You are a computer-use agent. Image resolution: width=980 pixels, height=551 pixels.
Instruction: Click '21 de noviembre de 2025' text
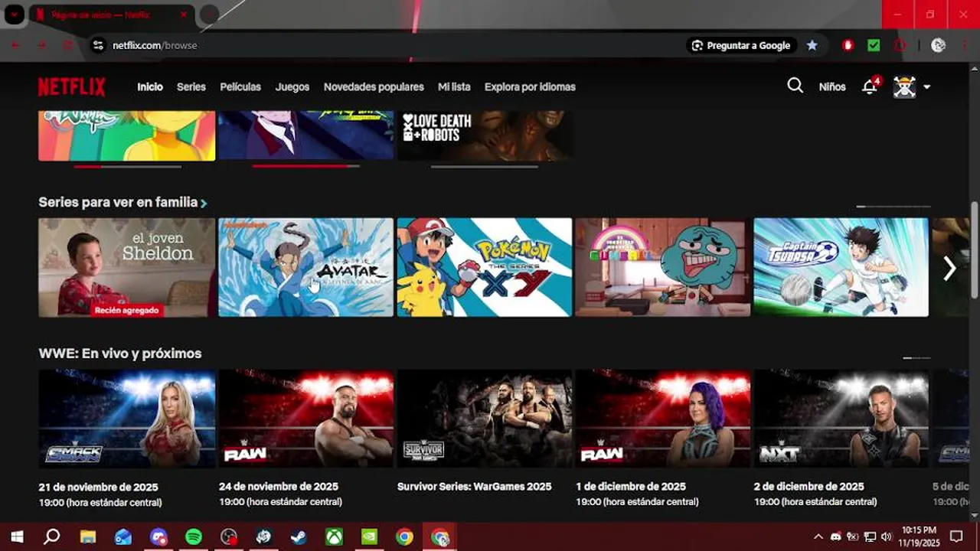coord(99,487)
